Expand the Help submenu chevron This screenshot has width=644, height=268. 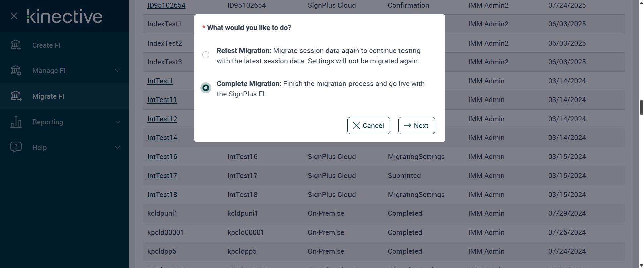point(118,147)
